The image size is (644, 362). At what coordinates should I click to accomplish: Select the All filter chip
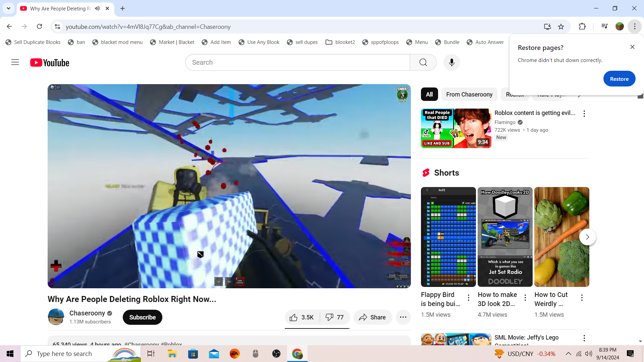[x=429, y=95]
